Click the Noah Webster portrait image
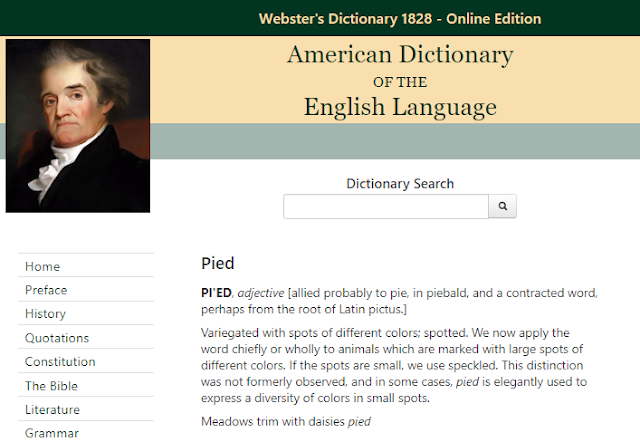Image resolution: width=640 pixels, height=442 pixels. 78,126
